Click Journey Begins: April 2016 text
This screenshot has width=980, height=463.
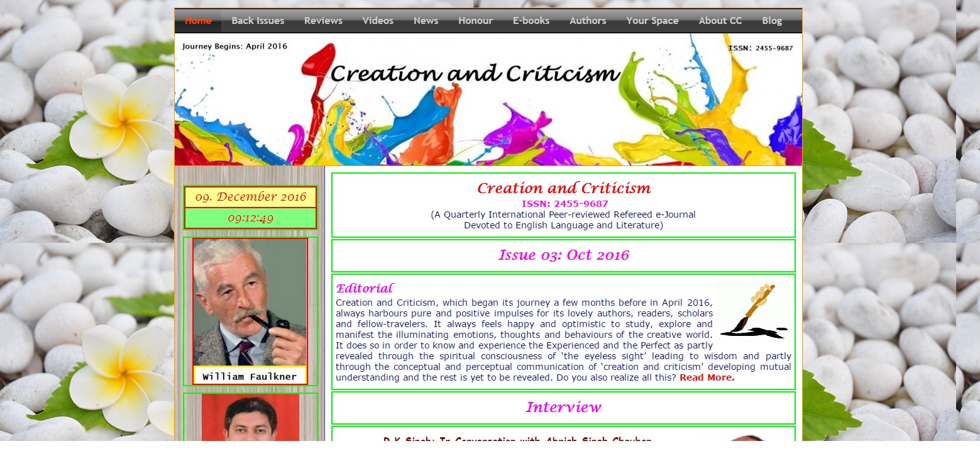234,47
